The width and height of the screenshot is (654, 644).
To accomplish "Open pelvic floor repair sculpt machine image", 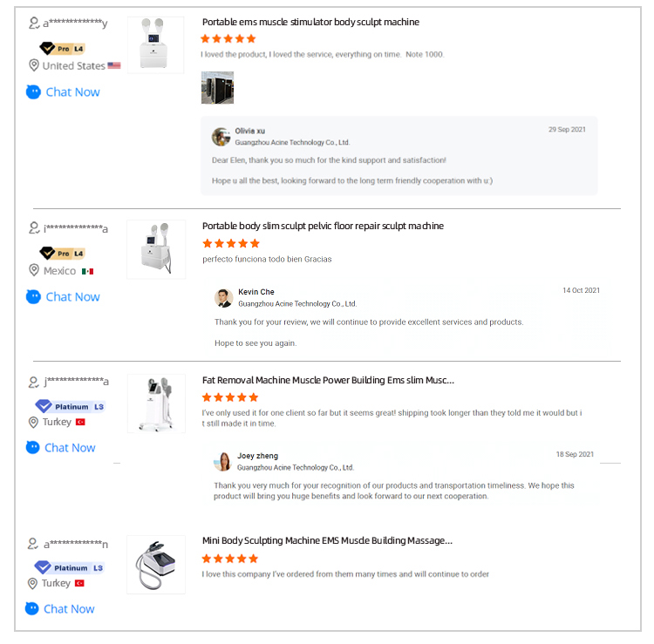I will click(x=156, y=249).
